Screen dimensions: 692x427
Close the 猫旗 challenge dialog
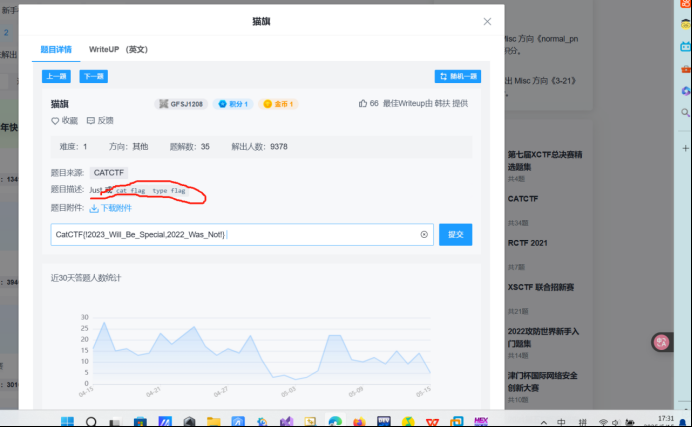(x=487, y=21)
